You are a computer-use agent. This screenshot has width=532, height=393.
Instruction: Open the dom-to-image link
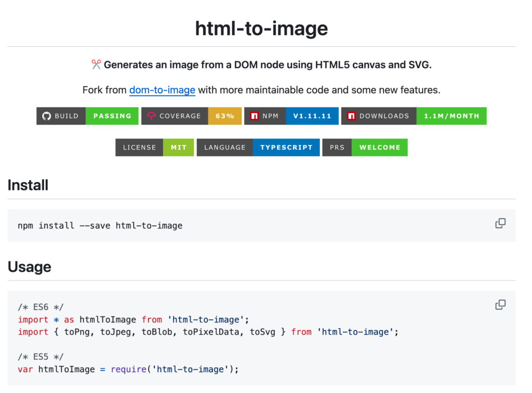(162, 90)
